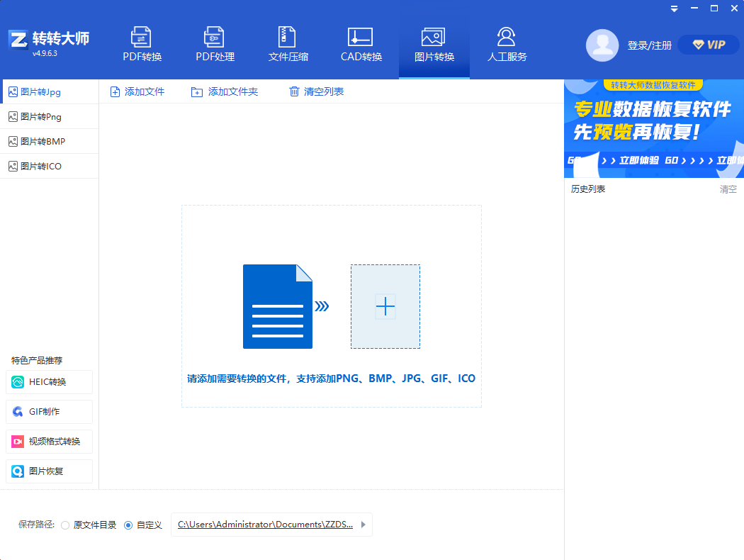Select 自定义 save path option

coord(128,525)
